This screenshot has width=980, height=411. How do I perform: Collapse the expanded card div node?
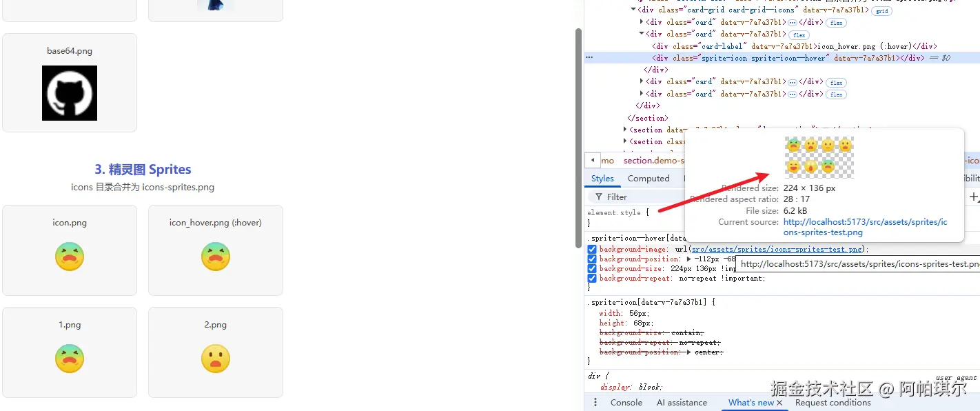coord(642,34)
